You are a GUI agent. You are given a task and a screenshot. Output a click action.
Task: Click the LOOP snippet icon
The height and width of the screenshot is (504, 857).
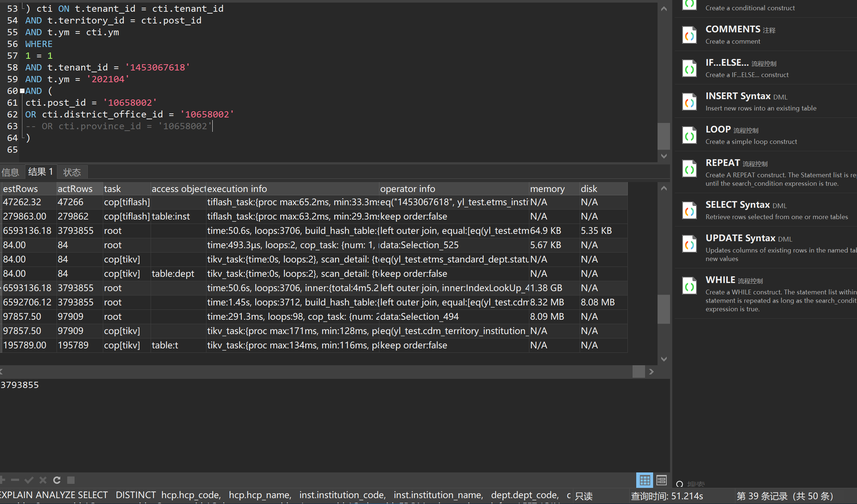coord(689,135)
